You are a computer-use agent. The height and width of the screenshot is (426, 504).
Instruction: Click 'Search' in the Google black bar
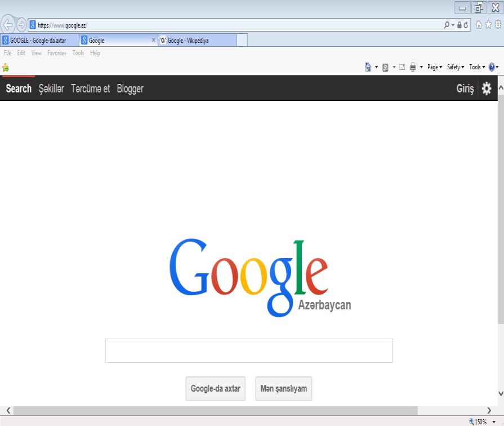[x=19, y=88]
